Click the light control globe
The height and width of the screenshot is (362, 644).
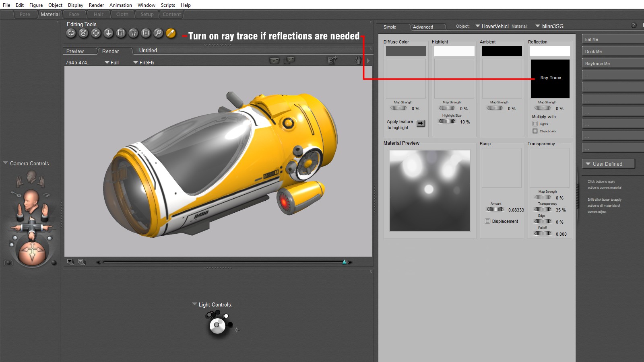[217, 325]
